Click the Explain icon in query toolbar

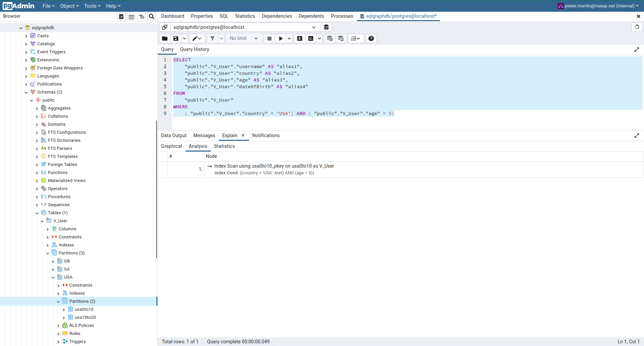pyautogui.click(x=299, y=38)
